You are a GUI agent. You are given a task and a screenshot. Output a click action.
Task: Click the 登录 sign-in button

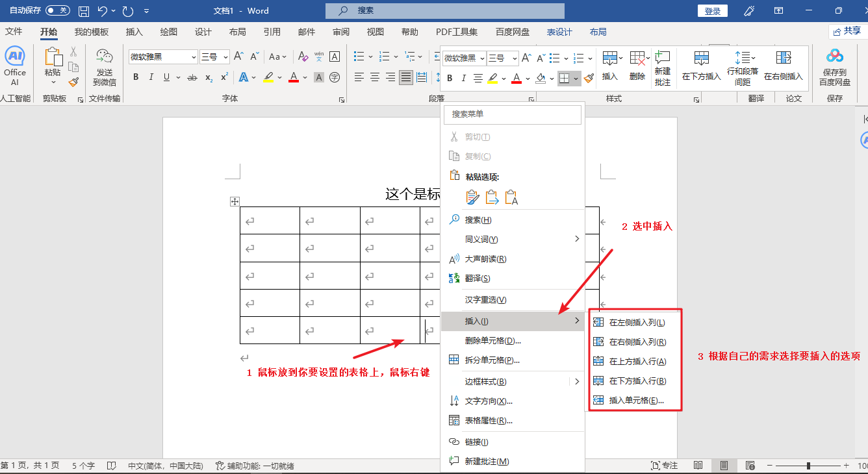pyautogui.click(x=713, y=11)
